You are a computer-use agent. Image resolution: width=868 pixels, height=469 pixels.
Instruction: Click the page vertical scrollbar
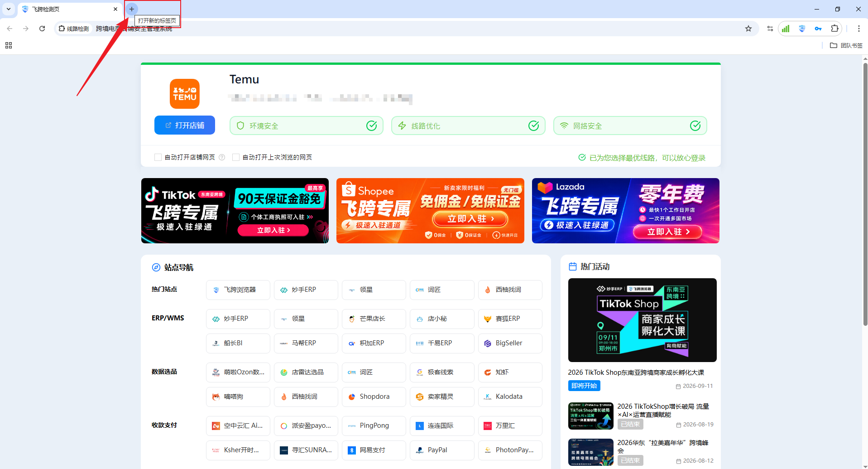(865, 194)
